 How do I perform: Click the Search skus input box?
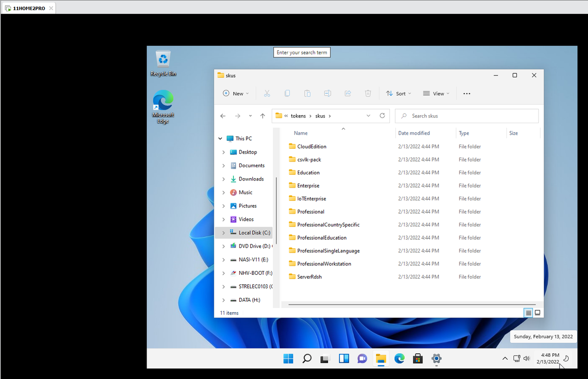pyautogui.click(x=467, y=116)
